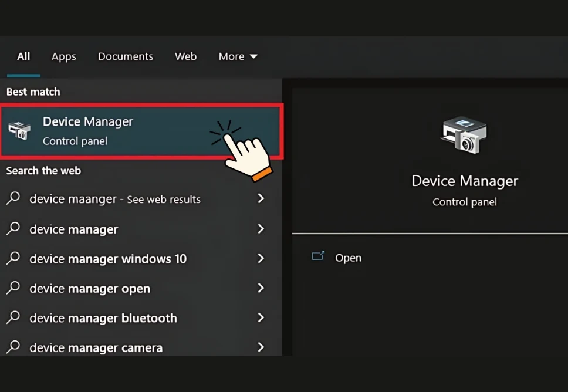Image resolution: width=568 pixels, height=392 pixels.
Task: Open Device Manager best match result
Action: tap(141, 131)
